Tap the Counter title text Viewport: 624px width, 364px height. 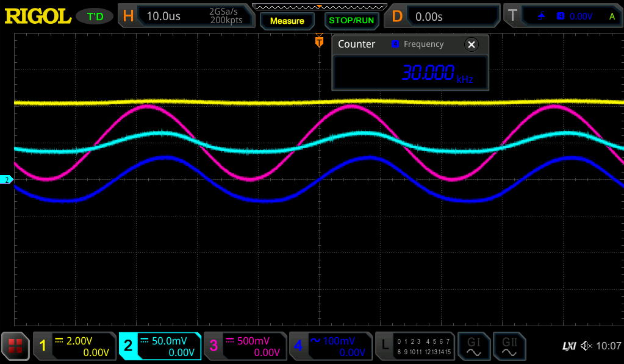[x=357, y=44]
